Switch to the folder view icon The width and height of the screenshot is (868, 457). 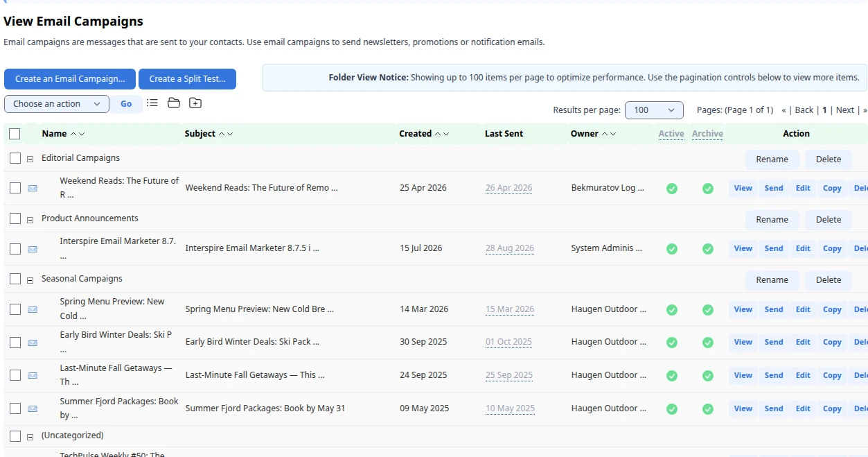174,103
